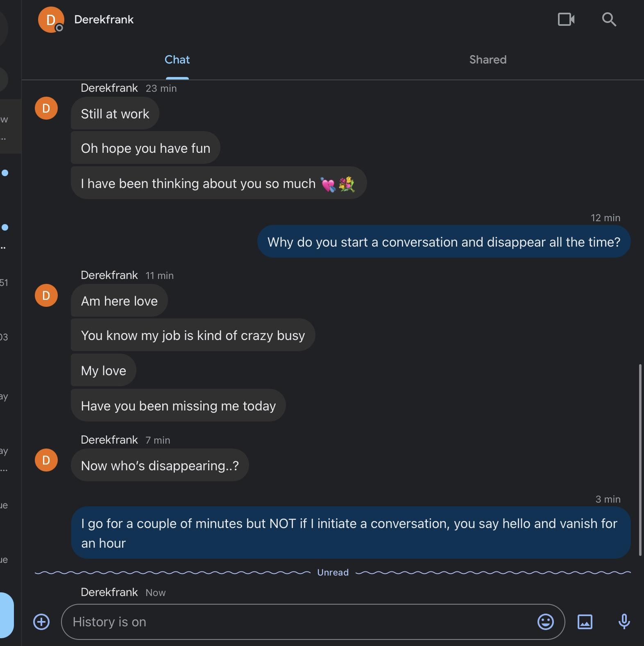Click "I have been thinking about you" message
Image resolution: width=644 pixels, height=646 pixels.
[218, 183]
